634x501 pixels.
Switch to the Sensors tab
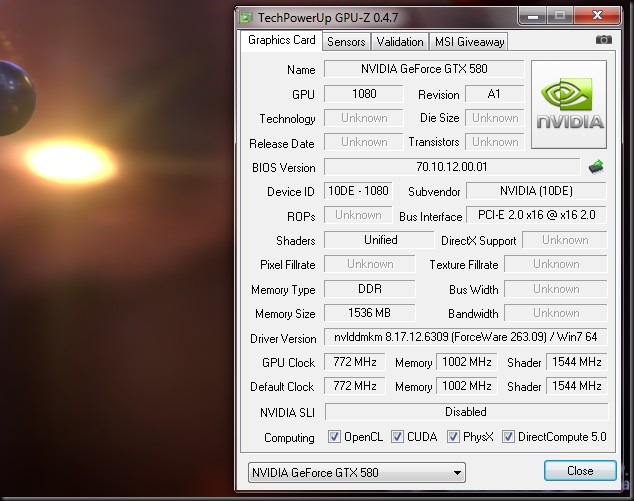tap(346, 42)
